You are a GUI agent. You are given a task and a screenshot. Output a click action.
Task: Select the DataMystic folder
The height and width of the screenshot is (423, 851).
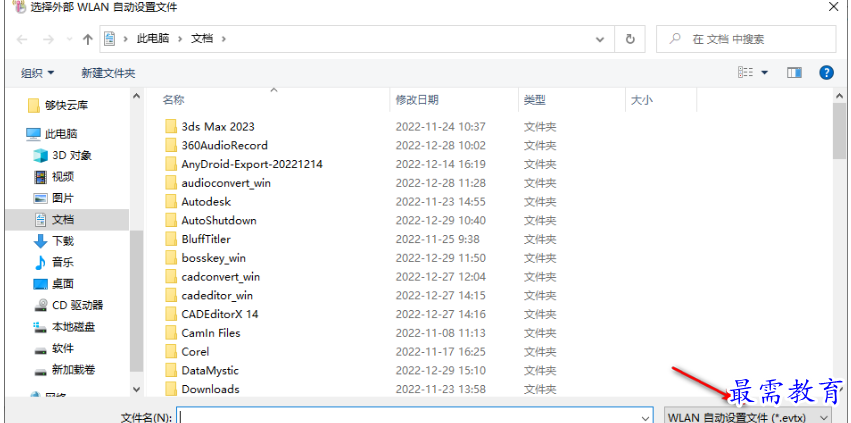coord(210,370)
